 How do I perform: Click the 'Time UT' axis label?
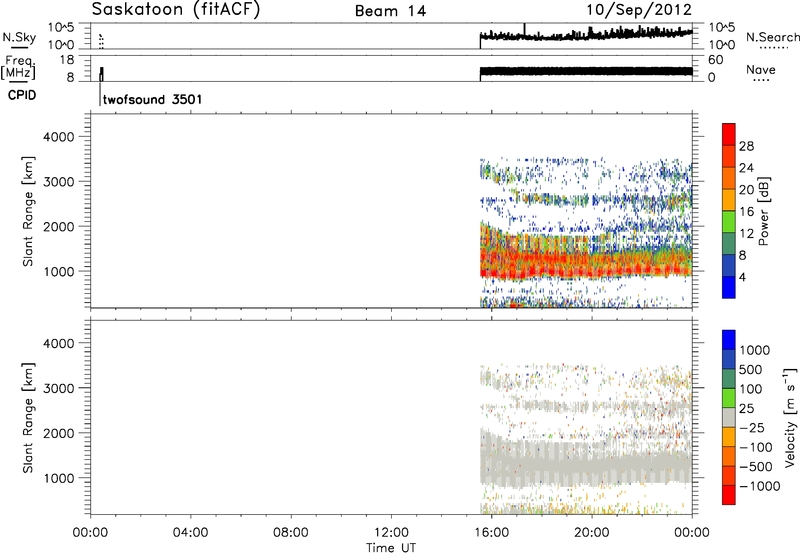point(391,548)
